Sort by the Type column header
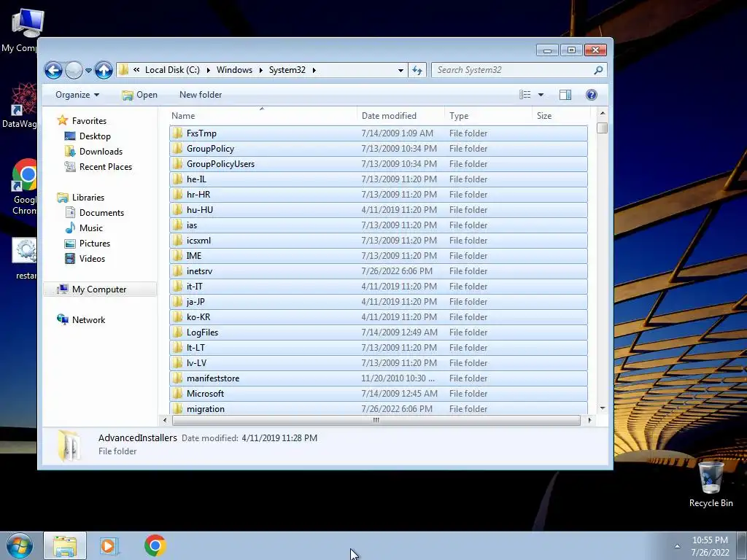This screenshot has height=560, width=747. point(488,116)
